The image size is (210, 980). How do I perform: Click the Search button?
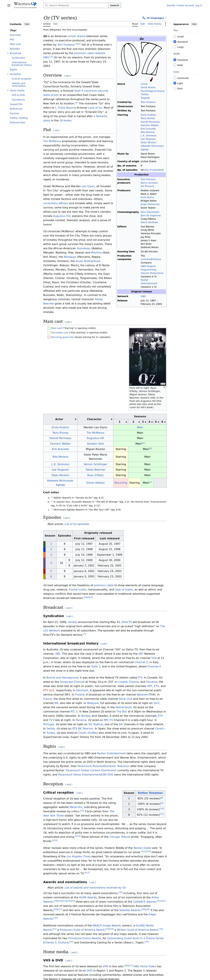click(114, 5)
